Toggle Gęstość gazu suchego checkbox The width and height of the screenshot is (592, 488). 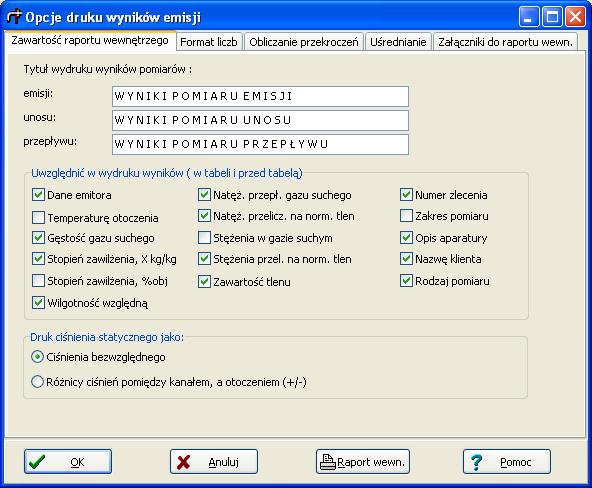click(39, 238)
